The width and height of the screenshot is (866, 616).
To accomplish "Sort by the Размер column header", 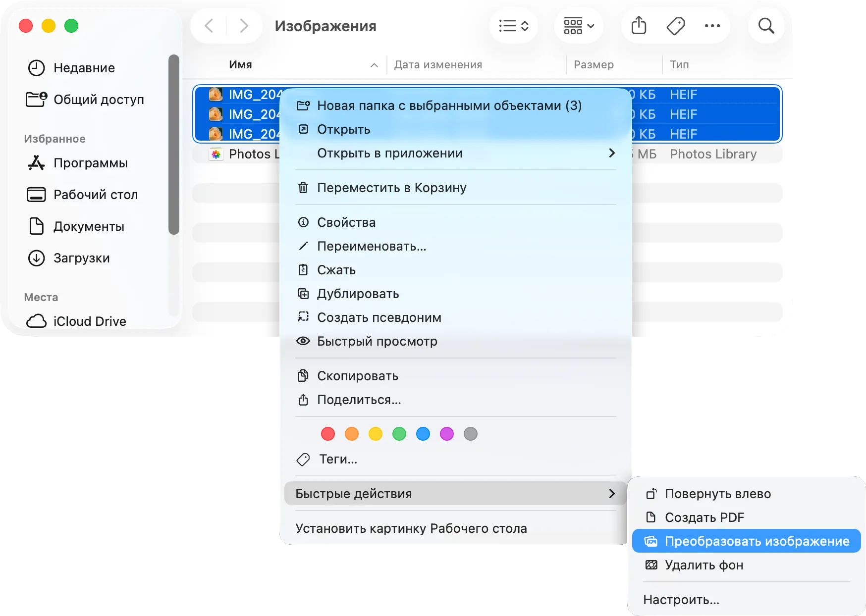I will (594, 64).
